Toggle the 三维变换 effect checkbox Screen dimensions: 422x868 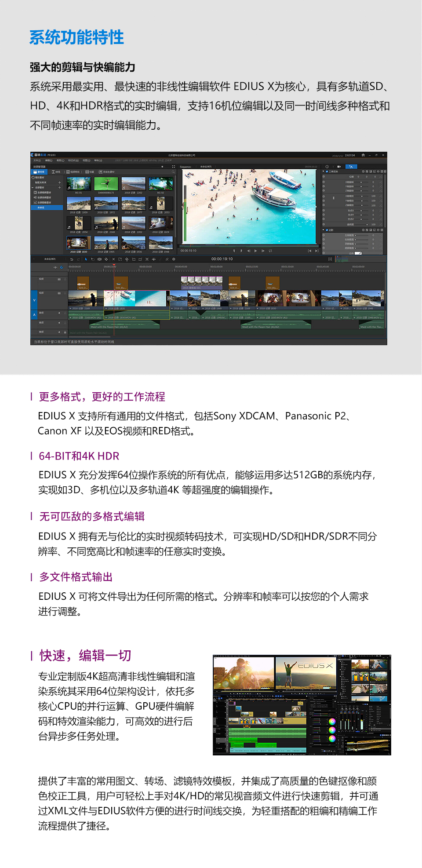tap(327, 171)
